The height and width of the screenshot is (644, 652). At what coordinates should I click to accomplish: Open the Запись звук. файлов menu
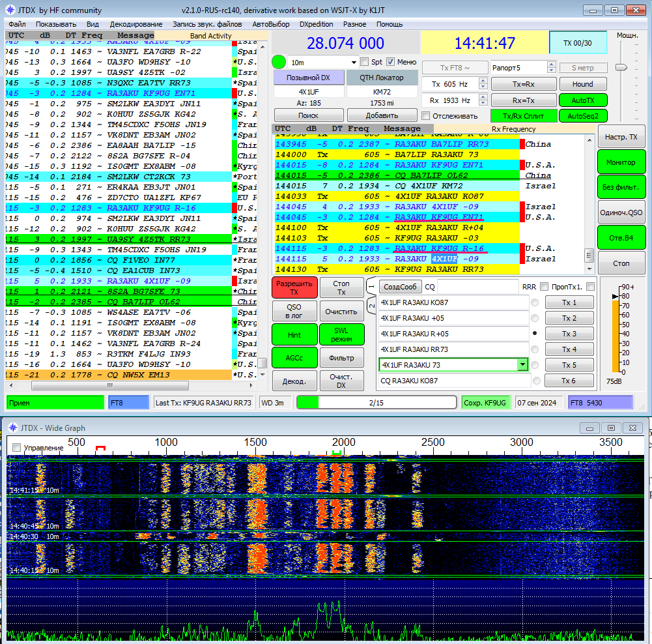pyautogui.click(x=207, y=24)
